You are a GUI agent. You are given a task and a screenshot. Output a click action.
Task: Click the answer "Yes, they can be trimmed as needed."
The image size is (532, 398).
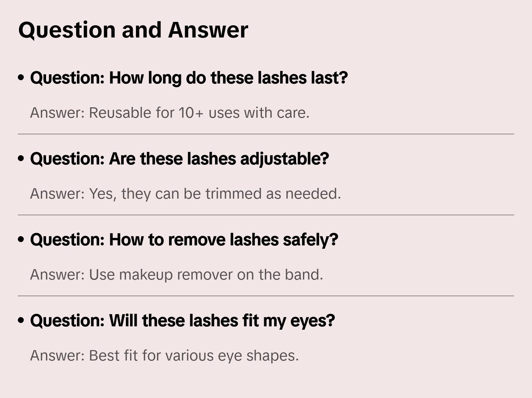pos(185,194)
